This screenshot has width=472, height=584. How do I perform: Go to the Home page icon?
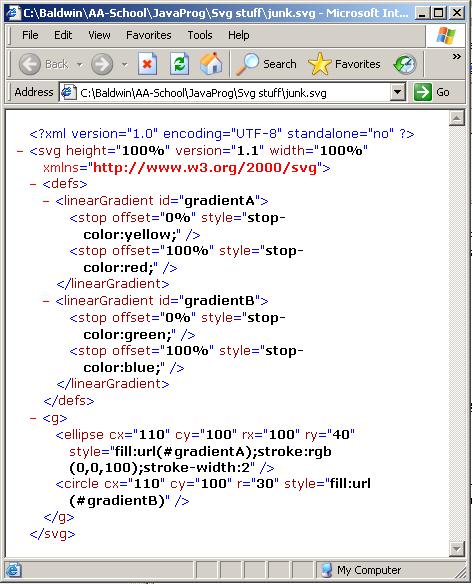pyautogui.click(x=211, y=64)
